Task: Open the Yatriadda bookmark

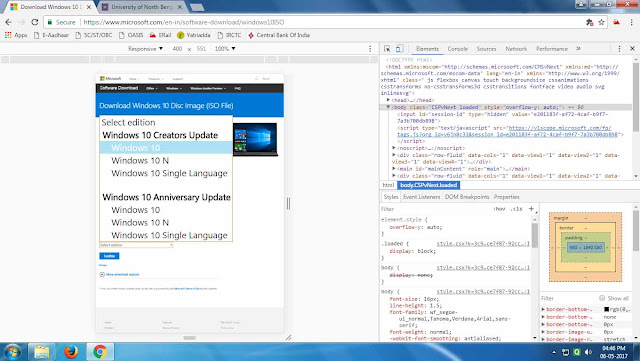Action: tap(194, 35)
